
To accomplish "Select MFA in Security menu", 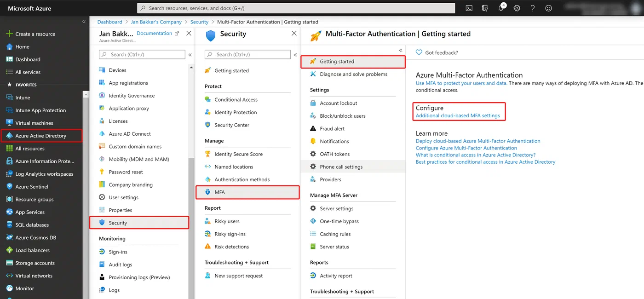I will pyautogui.click(x=247, y=192).
